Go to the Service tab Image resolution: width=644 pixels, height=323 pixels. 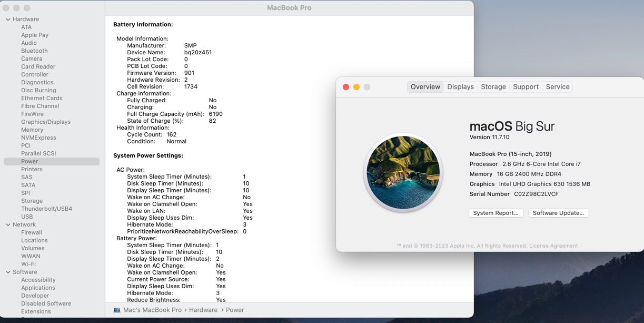click(558, 87)
